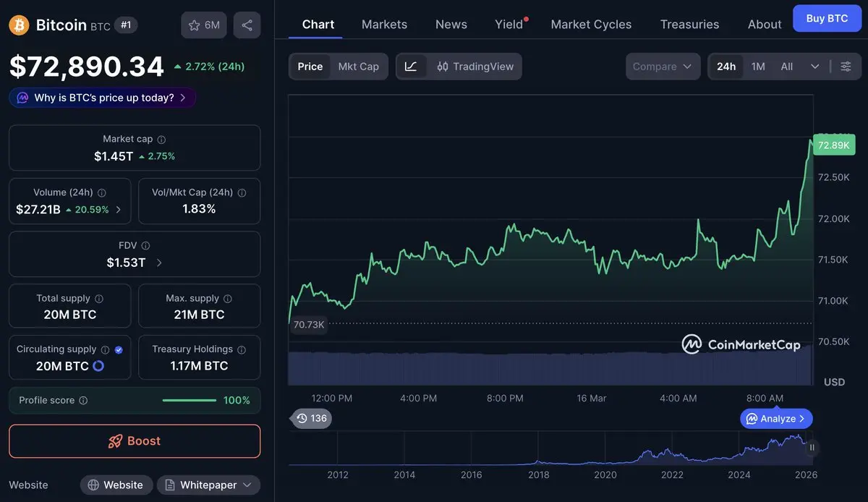Open the About tab
868x502 pixels.
coord(765,25)
